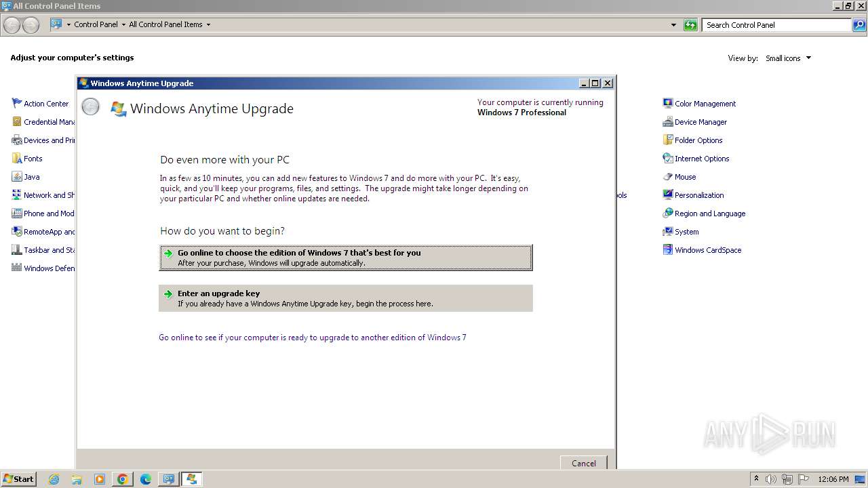Open Devices and Printers icon

pos(17,140)
